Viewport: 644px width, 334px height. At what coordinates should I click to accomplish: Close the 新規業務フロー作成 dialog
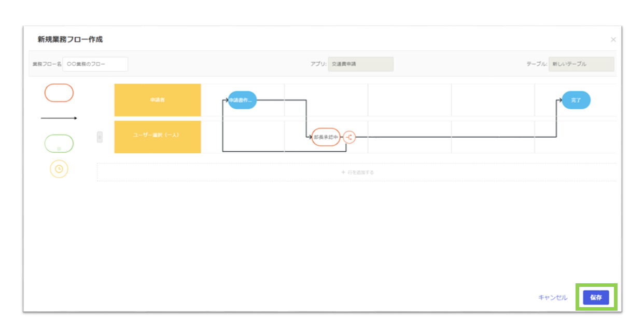click(x=613, y=39)
